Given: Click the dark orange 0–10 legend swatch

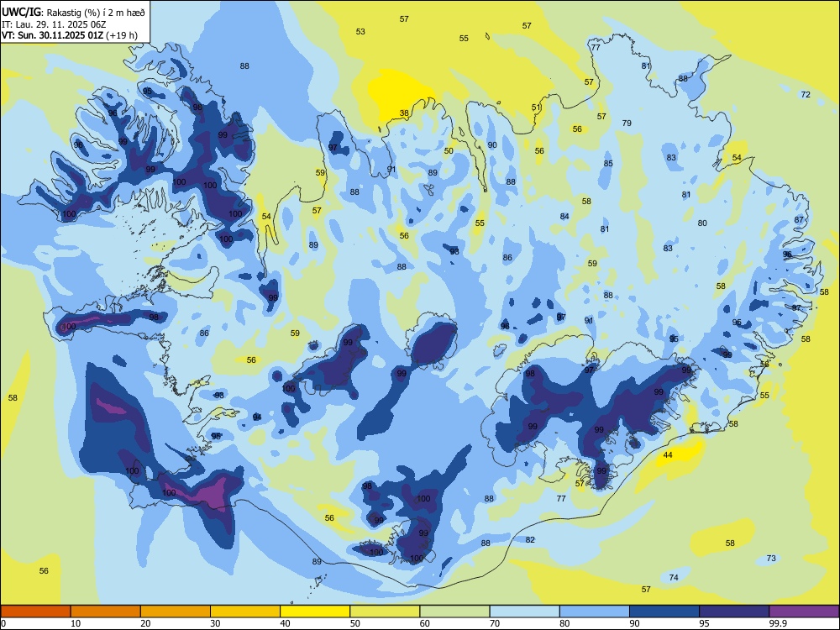Looking at the screenshot, I should (x=35, y=612).
